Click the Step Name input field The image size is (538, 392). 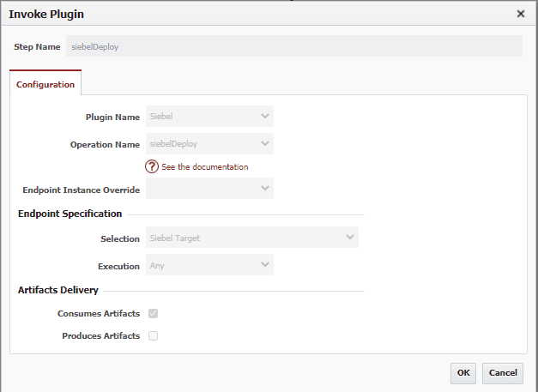(x=294, y=46)
